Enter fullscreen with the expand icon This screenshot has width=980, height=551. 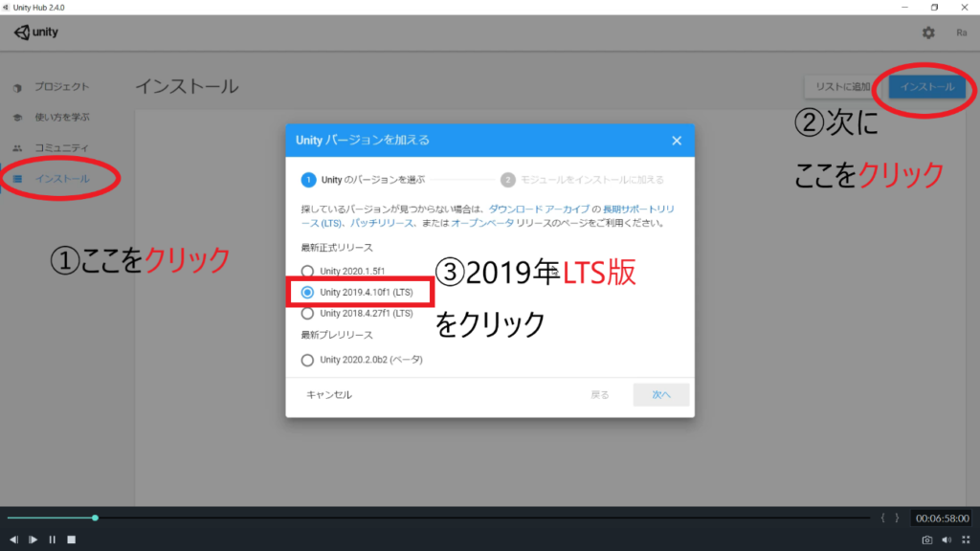pos(966,540)
